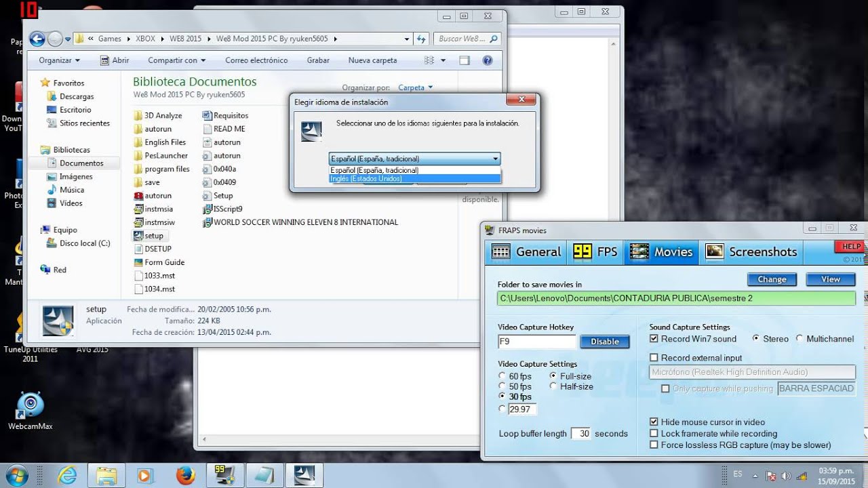Select the 50 fps radio button

pyautogui.click(x=502, y=386)
